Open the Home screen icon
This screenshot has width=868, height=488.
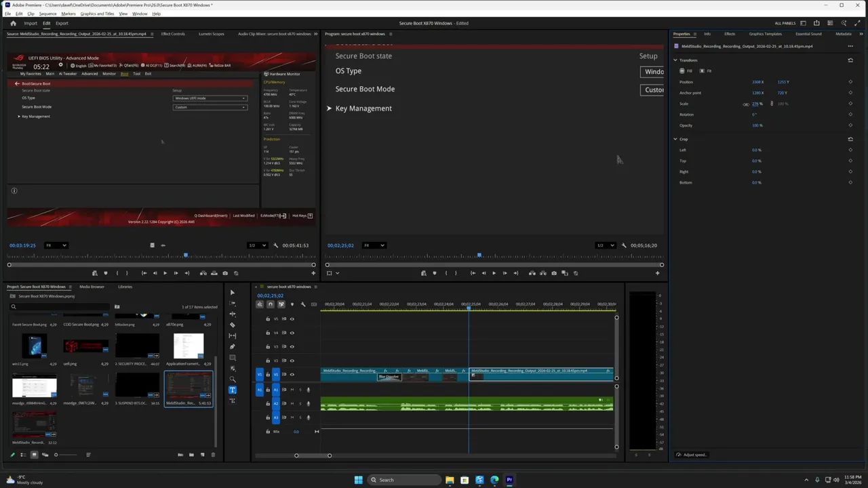click(x=13, y=23)
